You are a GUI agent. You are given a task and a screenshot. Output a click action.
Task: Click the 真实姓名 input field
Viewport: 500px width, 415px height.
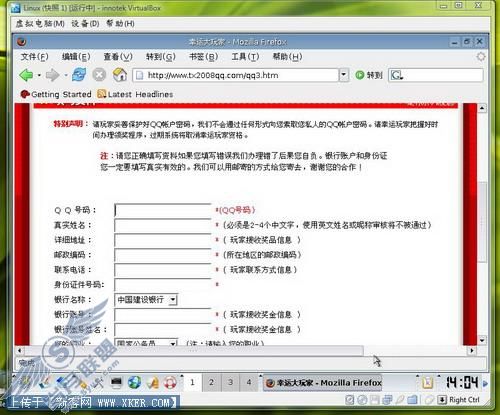click(163, 225)
